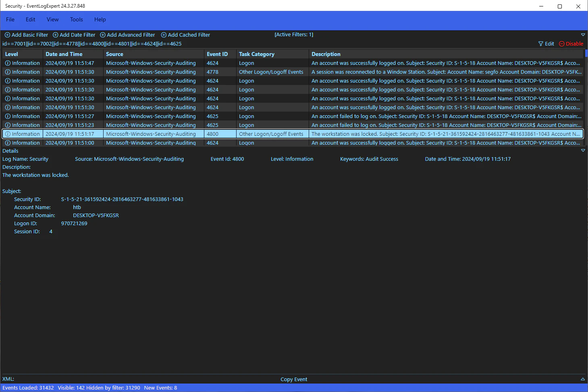The width and height of the screenshot is (588, 392).
Task: Click 'Visible: 142' in the status bar
Action: (x=71, y=388)
